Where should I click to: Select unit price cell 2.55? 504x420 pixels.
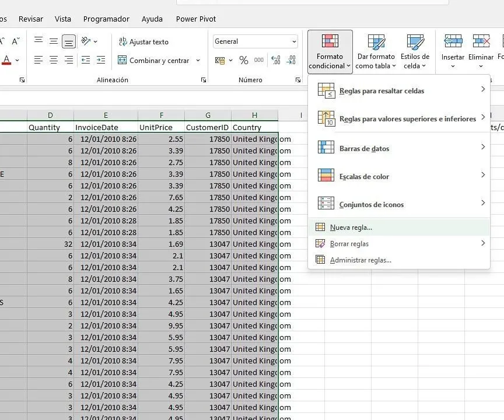(162, 139)
